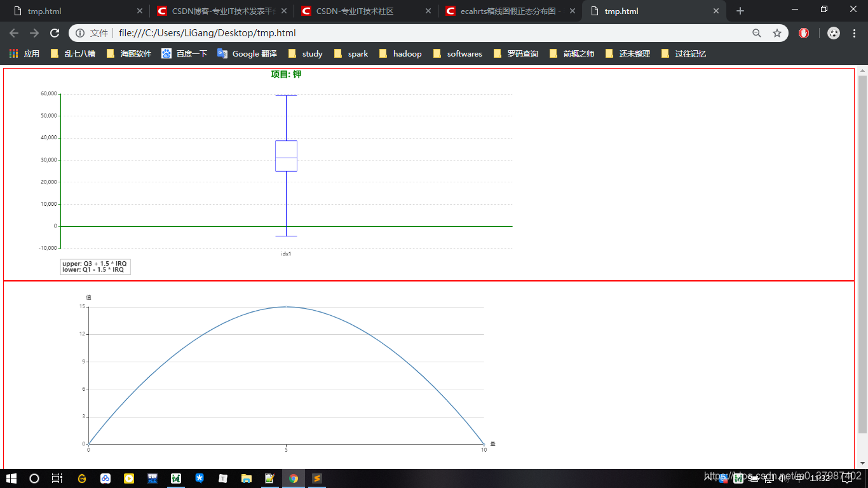Open Notepad++ from the taskbar

pyautogui.click(x=270, y=478)
